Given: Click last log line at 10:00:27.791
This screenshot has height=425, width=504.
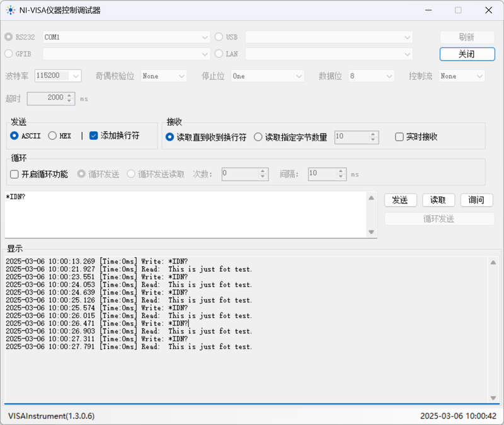Looking at the screenshot, I should [129, 347].
